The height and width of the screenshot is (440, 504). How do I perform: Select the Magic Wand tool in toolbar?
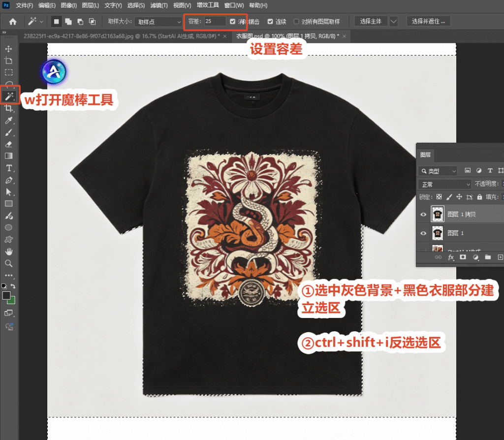click(x=9, y=96)
